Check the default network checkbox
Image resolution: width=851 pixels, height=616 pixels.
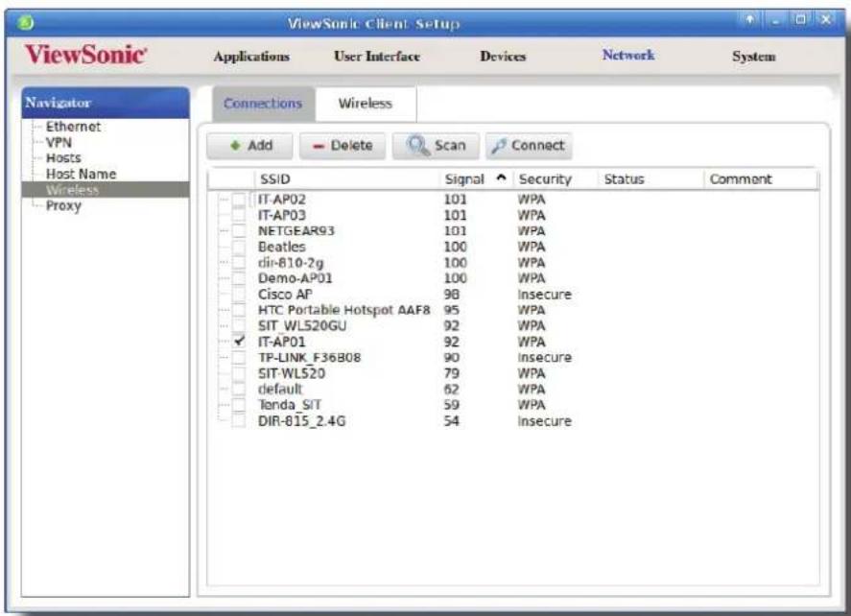coord(239,390)
